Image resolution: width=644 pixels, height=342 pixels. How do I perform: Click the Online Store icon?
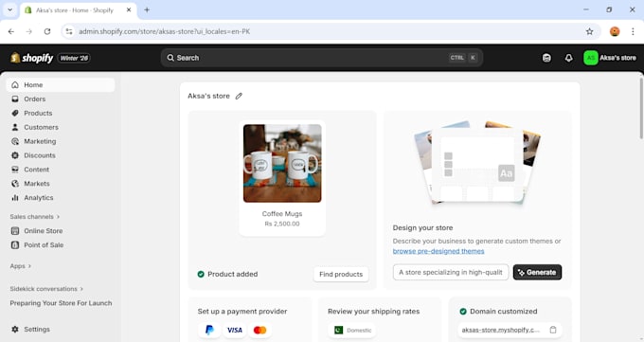pyautogui.click(x=15, y=231)
